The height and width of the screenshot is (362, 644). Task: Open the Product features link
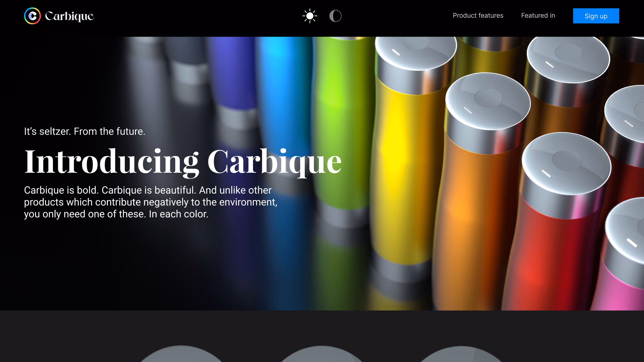478,16
